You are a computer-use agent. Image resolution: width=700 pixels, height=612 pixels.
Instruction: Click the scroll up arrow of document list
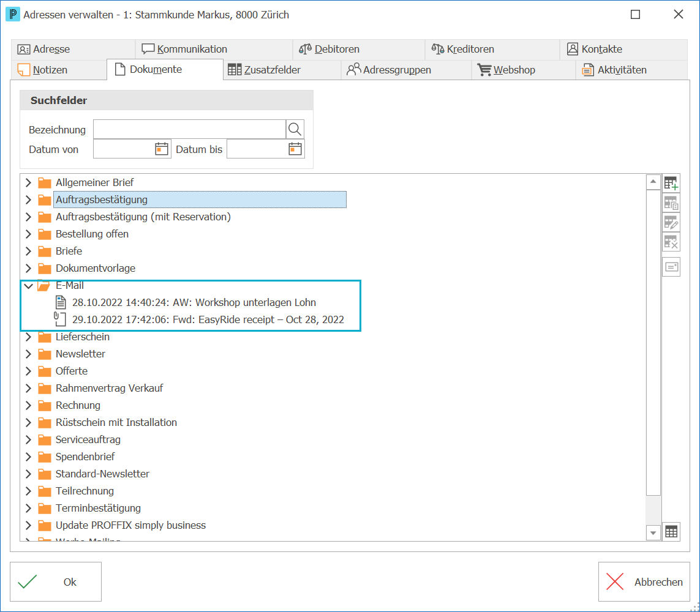pyautogui.click(x=653, y=182)
